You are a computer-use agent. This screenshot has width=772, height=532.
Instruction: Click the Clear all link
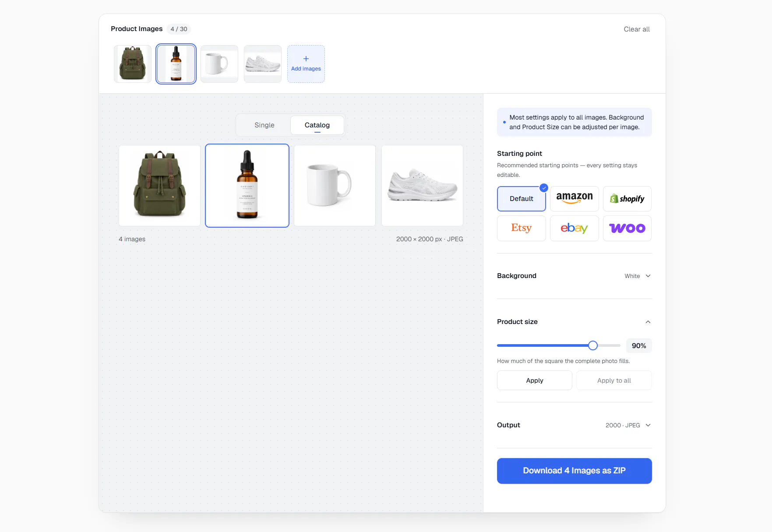tap(636, 29)
